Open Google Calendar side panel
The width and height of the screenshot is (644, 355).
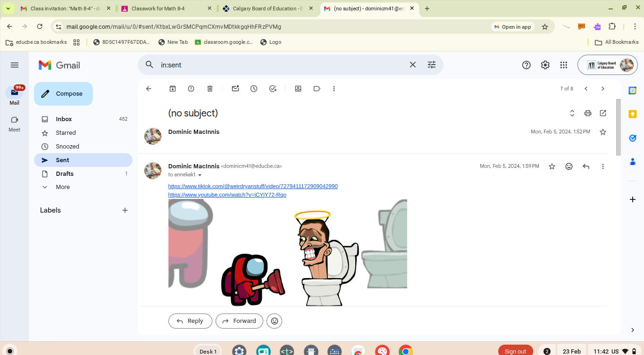tap(633, 91)
